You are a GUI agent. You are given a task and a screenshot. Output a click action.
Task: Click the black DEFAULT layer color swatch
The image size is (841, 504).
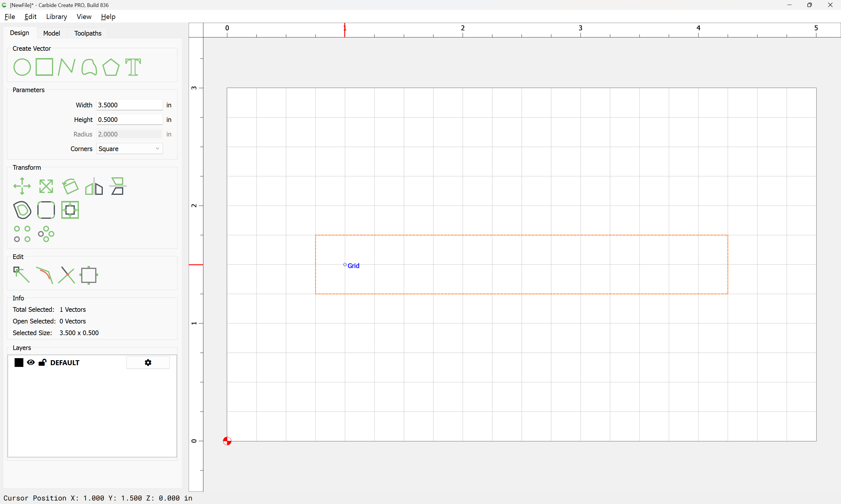(19, 362)
